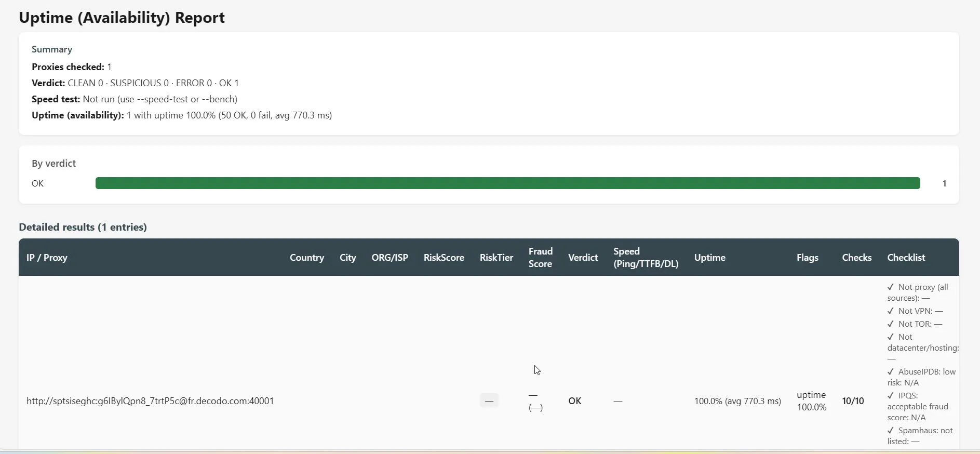Click the Uptime (Availability) Report heading
This screenshot has height=454, width=980.
[x=122, y=17]
